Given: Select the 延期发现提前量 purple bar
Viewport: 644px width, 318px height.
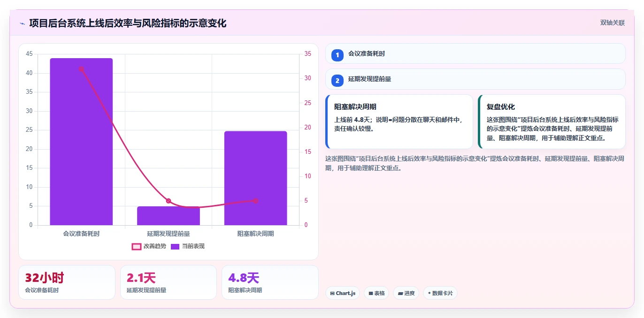Looking at the screenshot, I should (169, 216).
